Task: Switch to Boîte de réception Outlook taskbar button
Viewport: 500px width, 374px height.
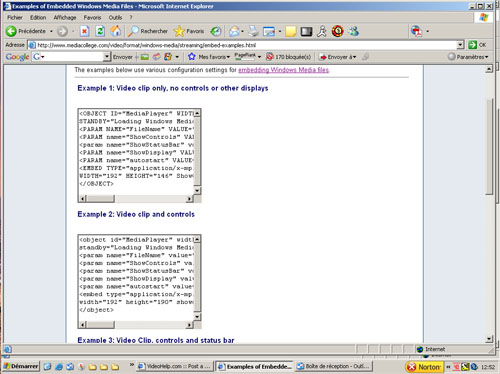Action: tap(334, 366)
